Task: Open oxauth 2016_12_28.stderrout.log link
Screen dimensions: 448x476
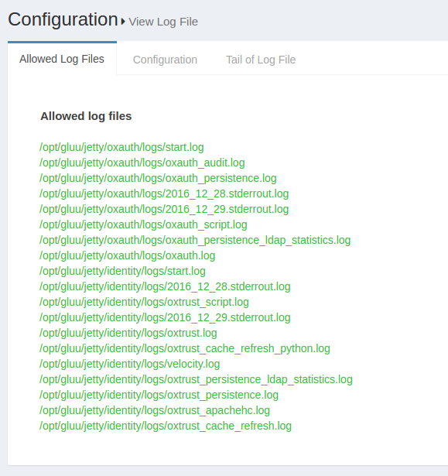Action: 164,193
